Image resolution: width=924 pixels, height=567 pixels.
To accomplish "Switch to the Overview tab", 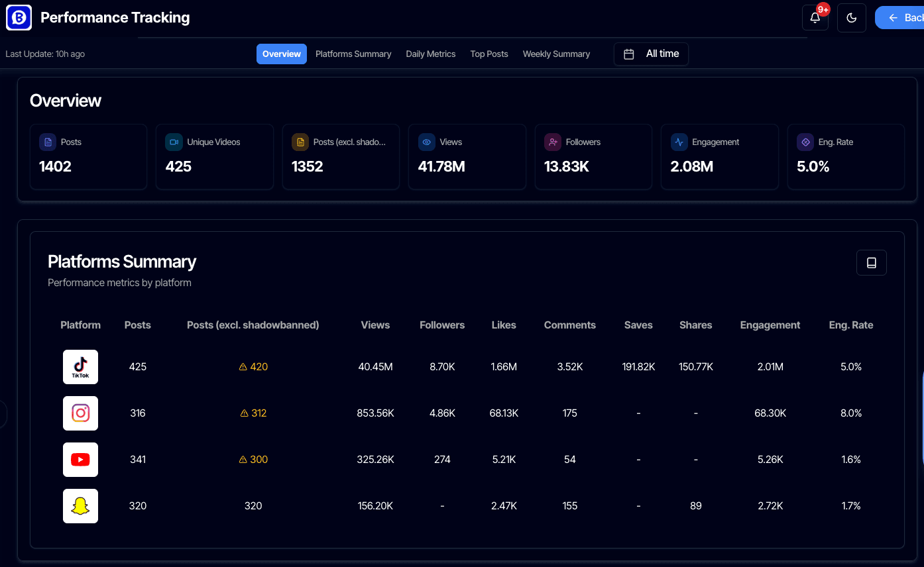I will click(282, 54).
